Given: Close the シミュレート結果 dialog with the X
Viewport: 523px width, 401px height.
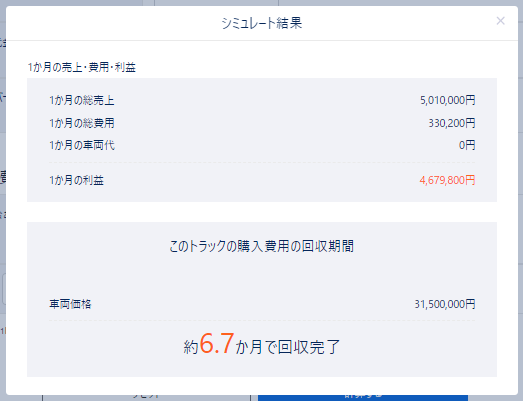Looking at the screenshot, I should [500, 21].
